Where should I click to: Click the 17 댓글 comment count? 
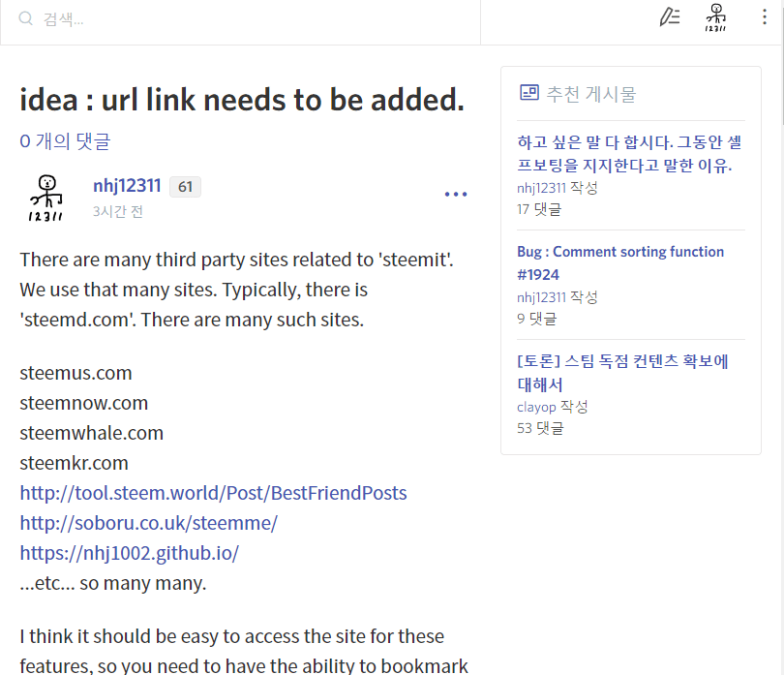click(x=539, y=209)
